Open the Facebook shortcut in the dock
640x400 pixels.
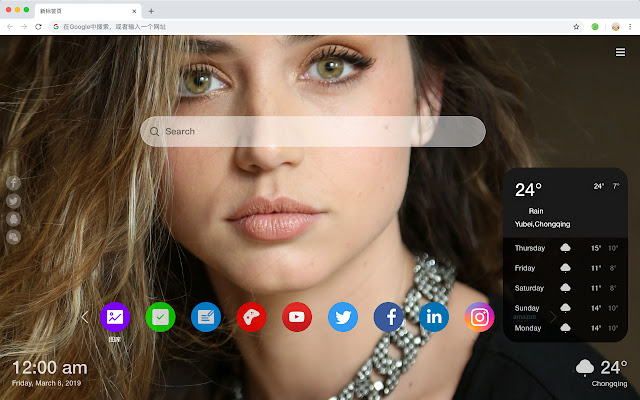[389, 317]
